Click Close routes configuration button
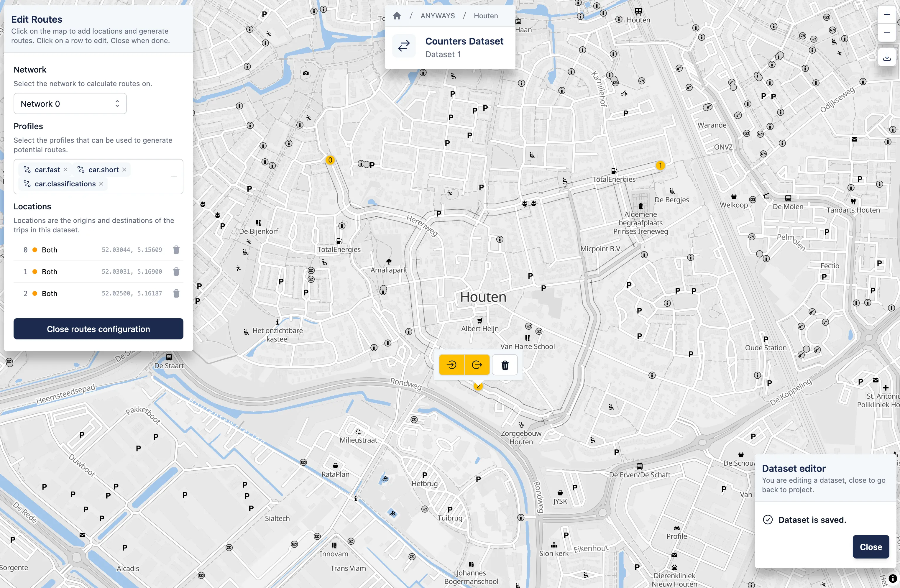 (x=98, y=329)
